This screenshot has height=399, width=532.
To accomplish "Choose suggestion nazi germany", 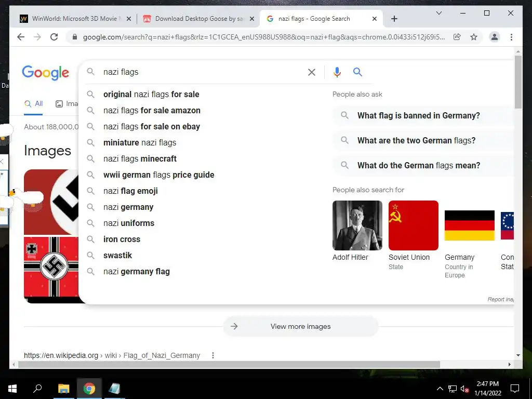I will pos(128,207).
